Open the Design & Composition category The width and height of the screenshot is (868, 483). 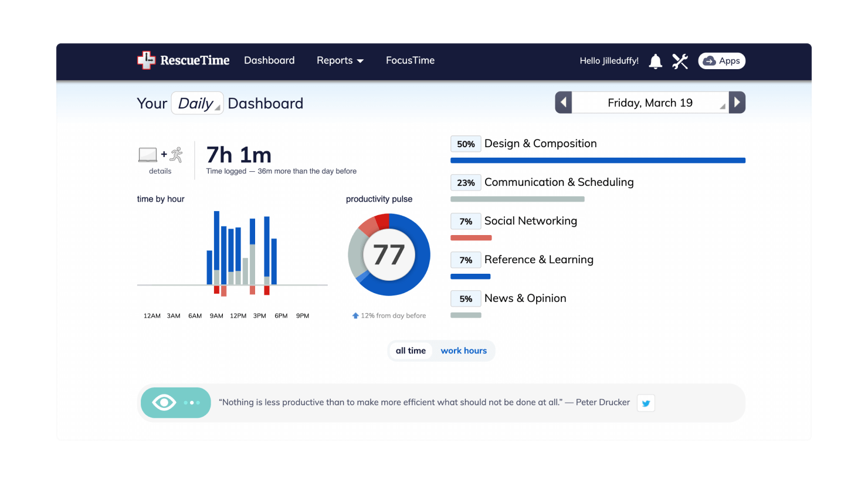coord(541,144)
